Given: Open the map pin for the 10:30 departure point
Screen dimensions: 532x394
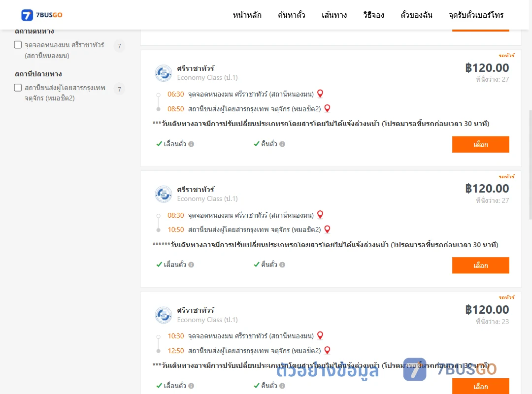Looking at the screenshot, I should point(320,335).
